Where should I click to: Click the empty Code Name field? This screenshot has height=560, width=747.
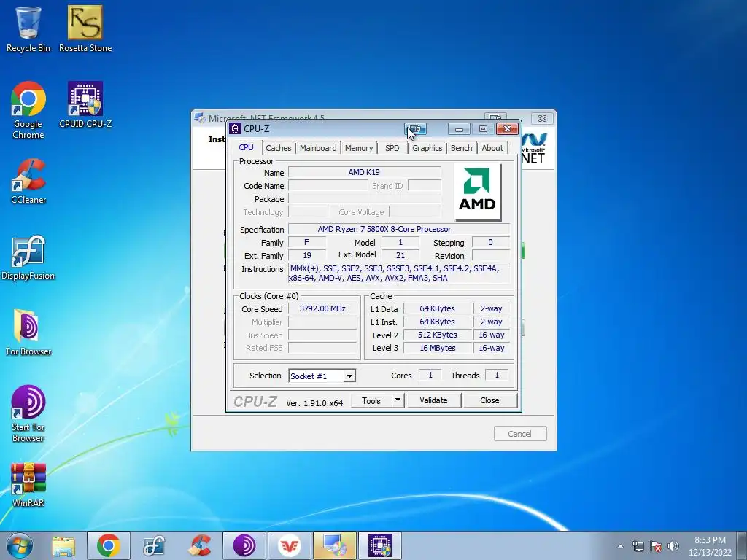328,185
